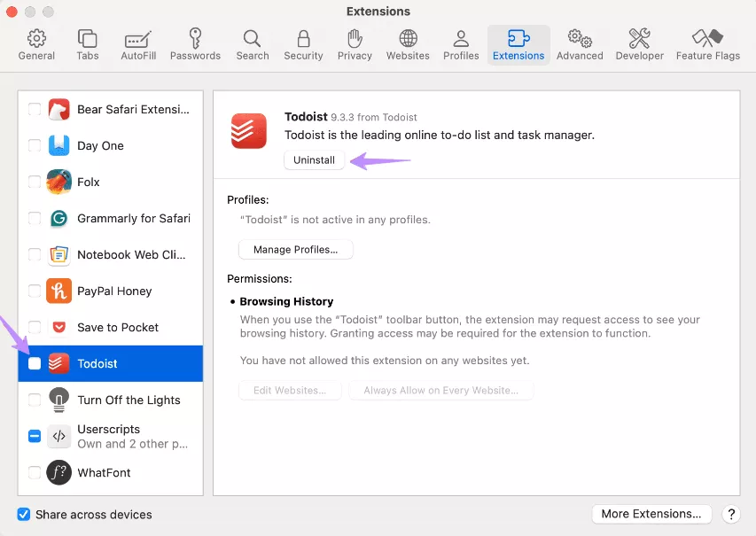The height and width of the screenshot is (536, 756).
Task: Enable the PayPal Honey checkbox
Action: (x=35, y=291)
